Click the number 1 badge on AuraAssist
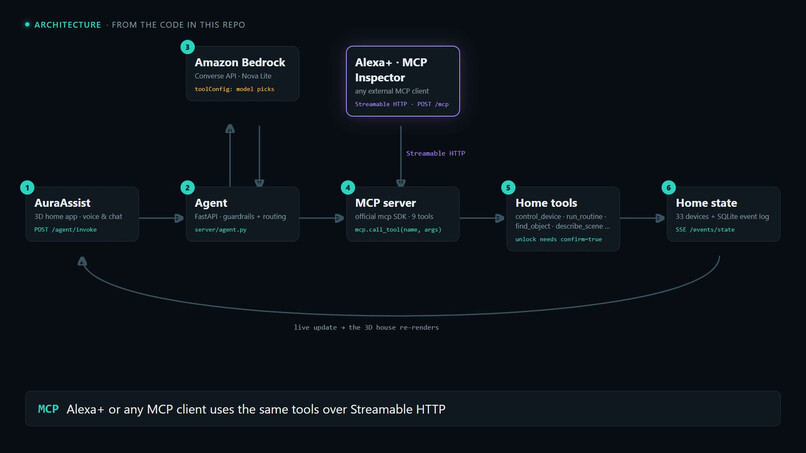 point(27,188)
